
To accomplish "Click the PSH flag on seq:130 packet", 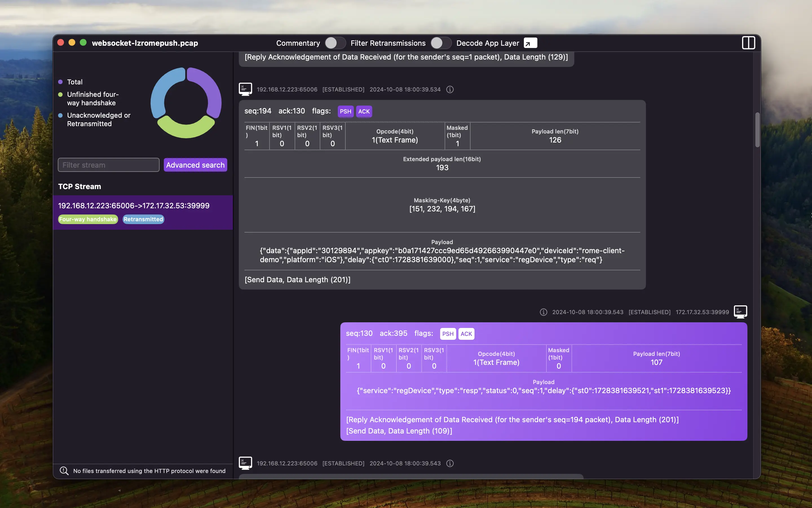I will 448,334.
